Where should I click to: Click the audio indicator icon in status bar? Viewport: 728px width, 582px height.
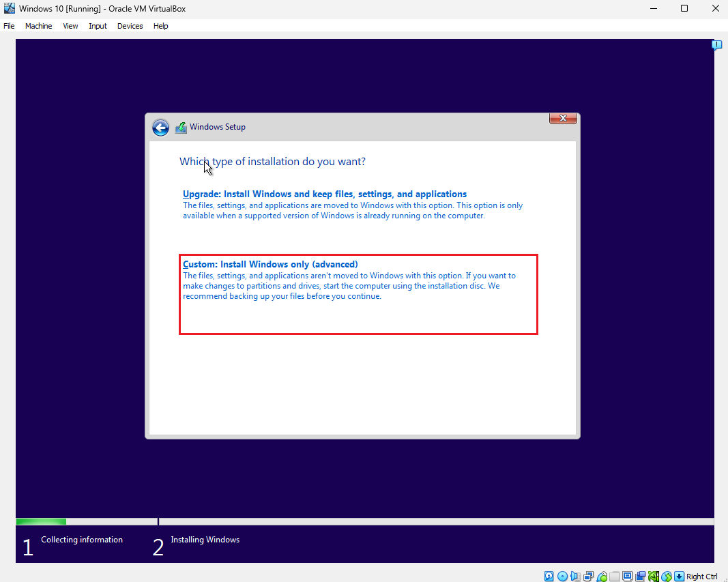coord(575,577)
